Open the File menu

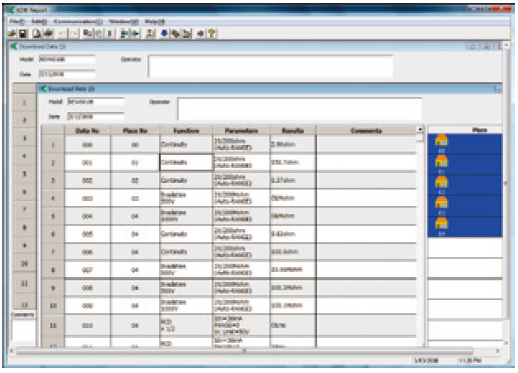pyautogui.click(x=17, y=22)
